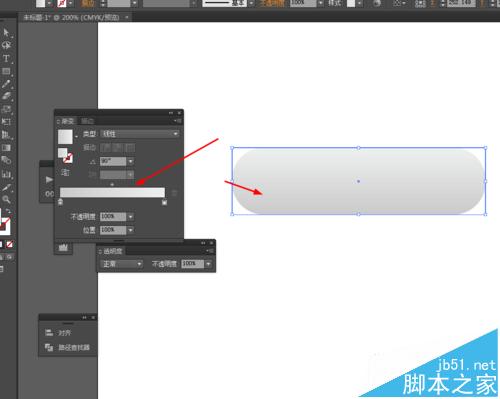The height and width of the screenshot is (399, 500).
Task: Click the Transparency opacity field
Action: pyautogui.click(x=192, y=264)
